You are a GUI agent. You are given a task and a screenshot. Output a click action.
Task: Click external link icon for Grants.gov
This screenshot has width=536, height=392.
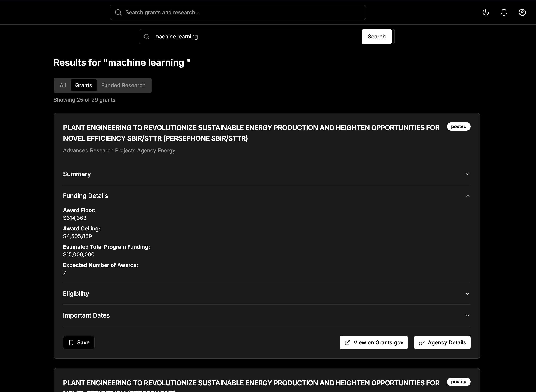click(347, 342)
